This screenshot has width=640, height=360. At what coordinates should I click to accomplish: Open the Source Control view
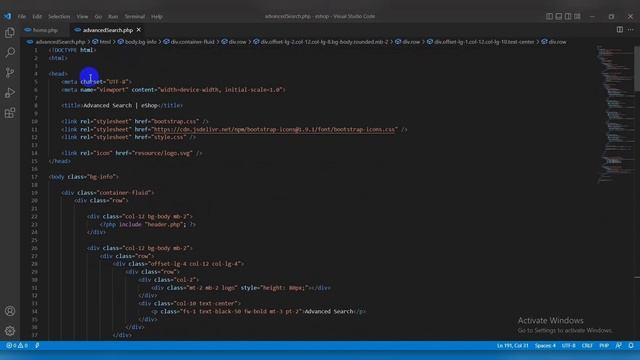[x=10, y=73]
